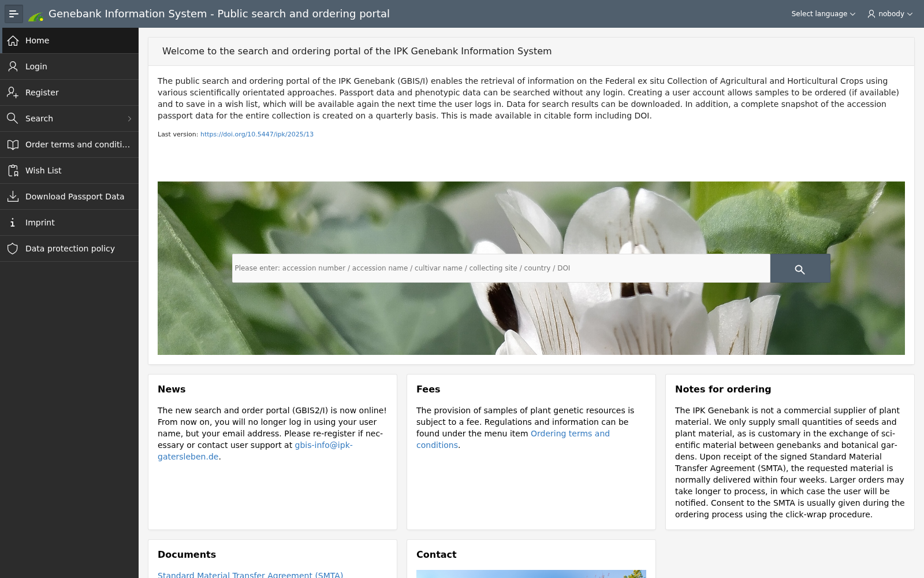The width and height of the screenshot is (924, 578).
Task: Click the gbis-info email link
Action: pyautogui.click(x=323, y=445)
